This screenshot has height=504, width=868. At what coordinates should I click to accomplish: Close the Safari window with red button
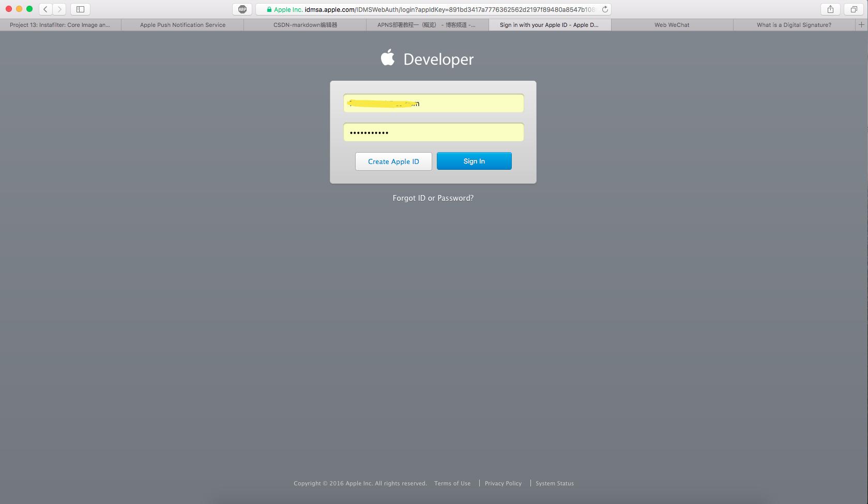point(9,9)
